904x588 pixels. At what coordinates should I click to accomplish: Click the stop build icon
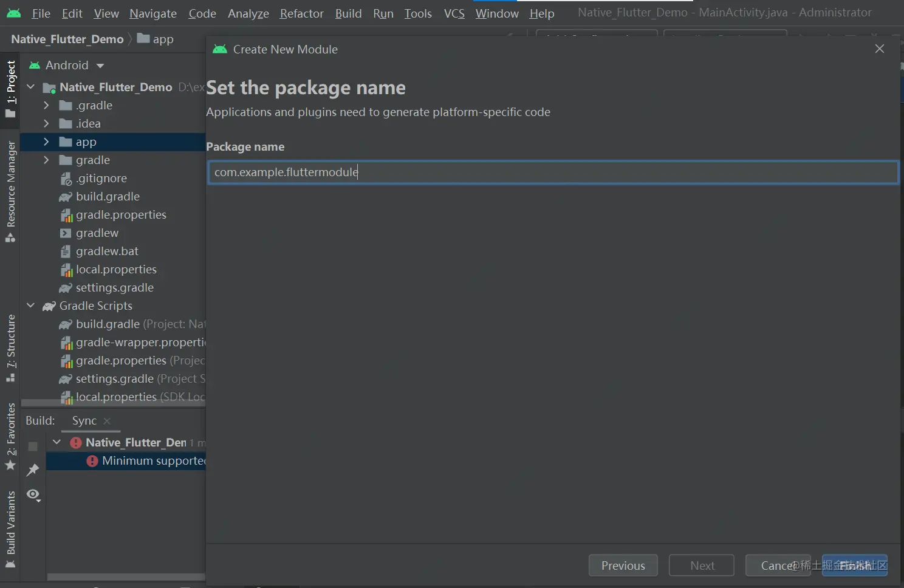tap(33, 446)
